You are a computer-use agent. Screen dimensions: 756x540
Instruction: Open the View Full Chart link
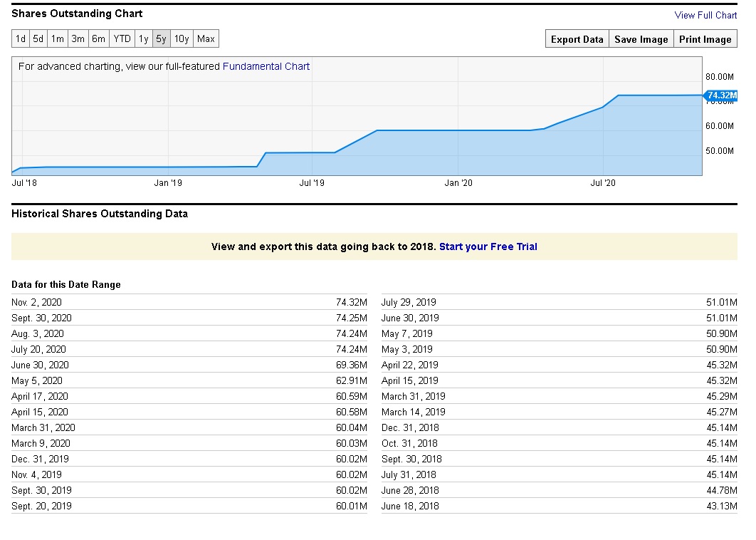pos(705,15)
